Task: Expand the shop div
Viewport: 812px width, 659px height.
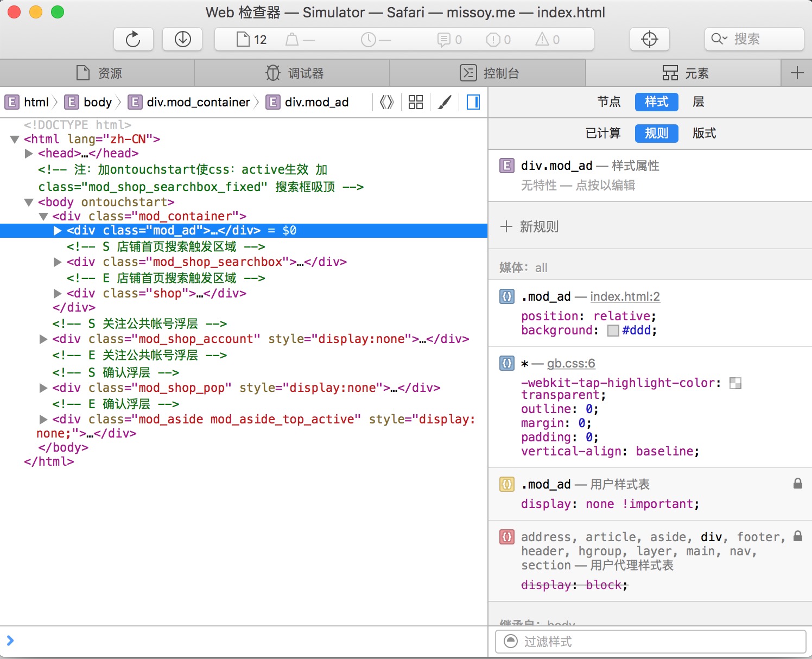Action: 58,294
